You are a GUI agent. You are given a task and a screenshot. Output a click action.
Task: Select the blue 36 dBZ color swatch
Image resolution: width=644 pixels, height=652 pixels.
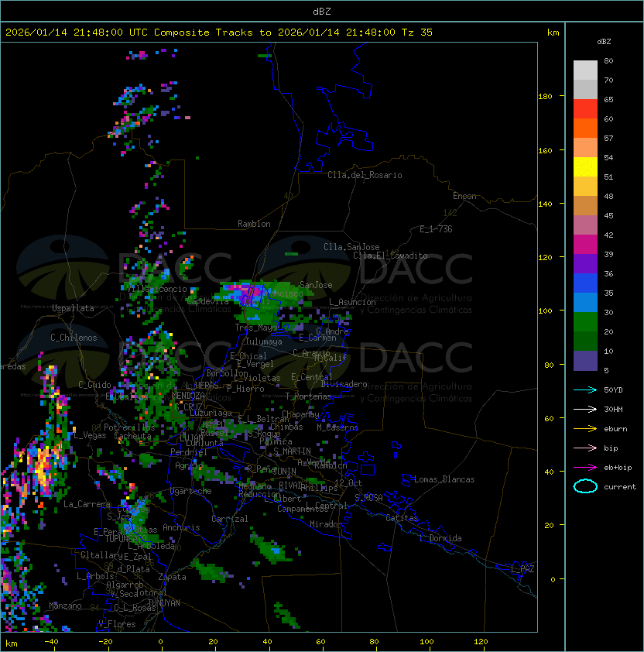tap(585, 283)
